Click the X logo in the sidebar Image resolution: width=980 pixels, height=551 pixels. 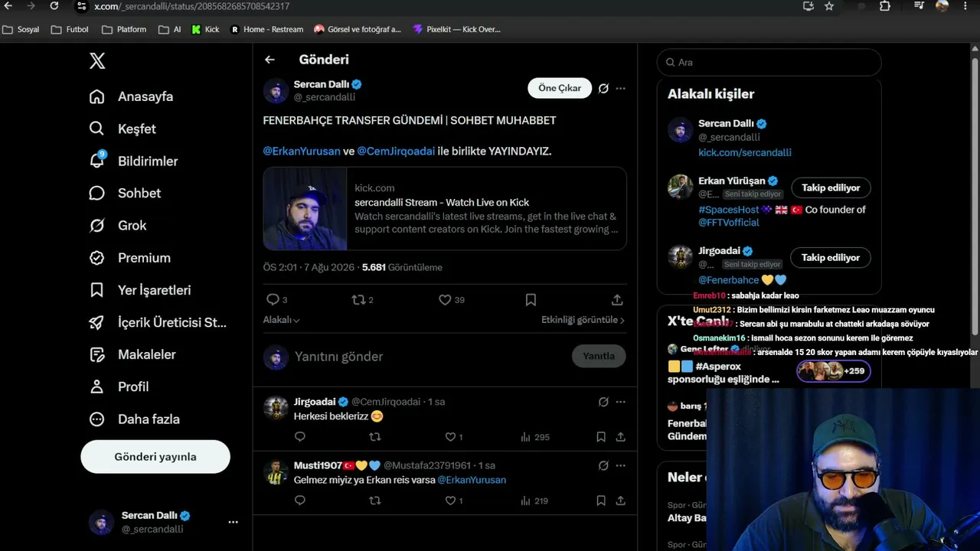tap(97, 61)
